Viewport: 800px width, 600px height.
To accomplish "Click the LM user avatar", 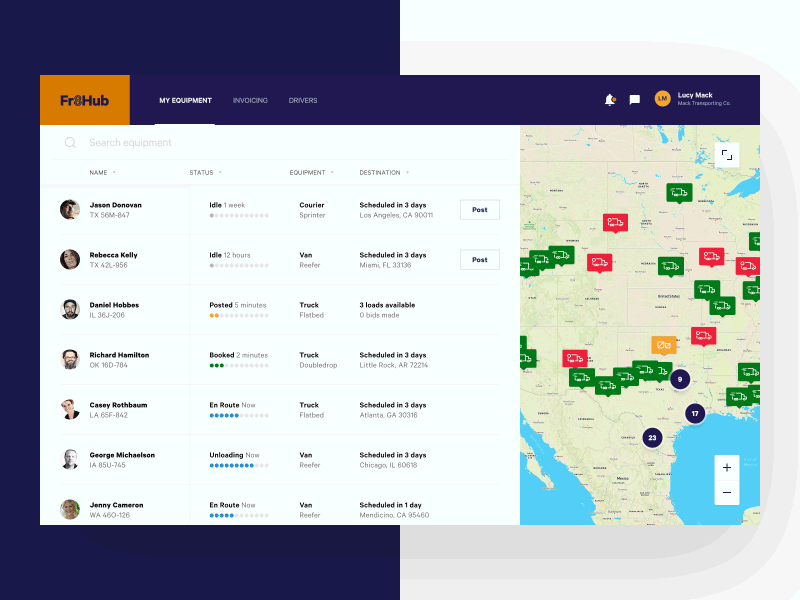I will coord(662,98).
